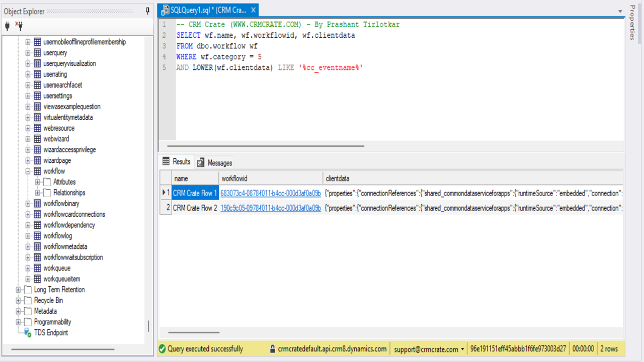
Task: Click the results grid horizontal scrollbar
Action: (x=194, y=332)
